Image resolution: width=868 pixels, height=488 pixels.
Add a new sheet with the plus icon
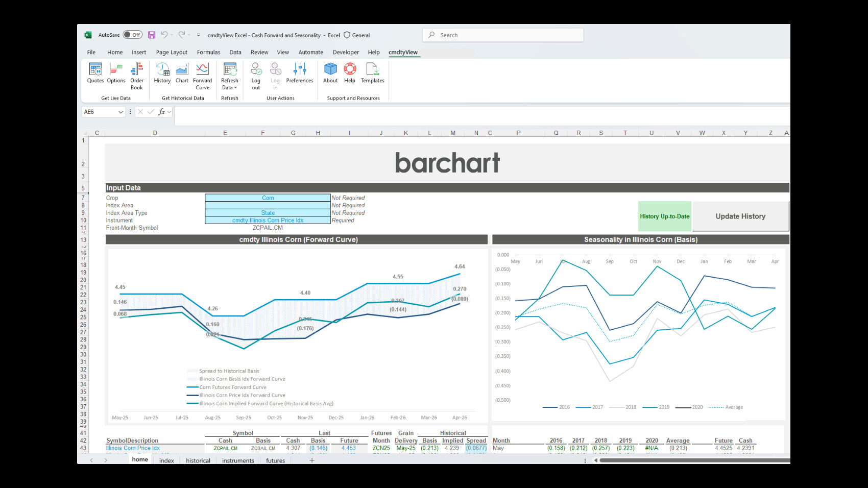[312, 460]
